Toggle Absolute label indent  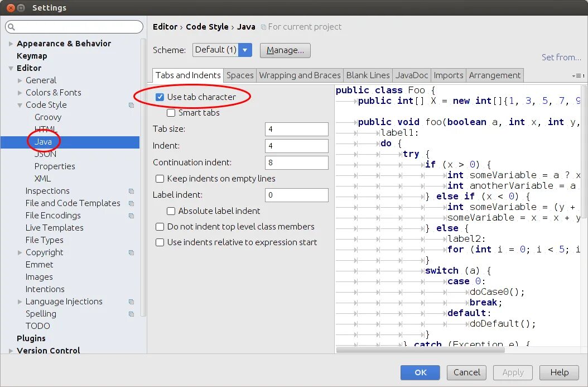click(171, 211)
